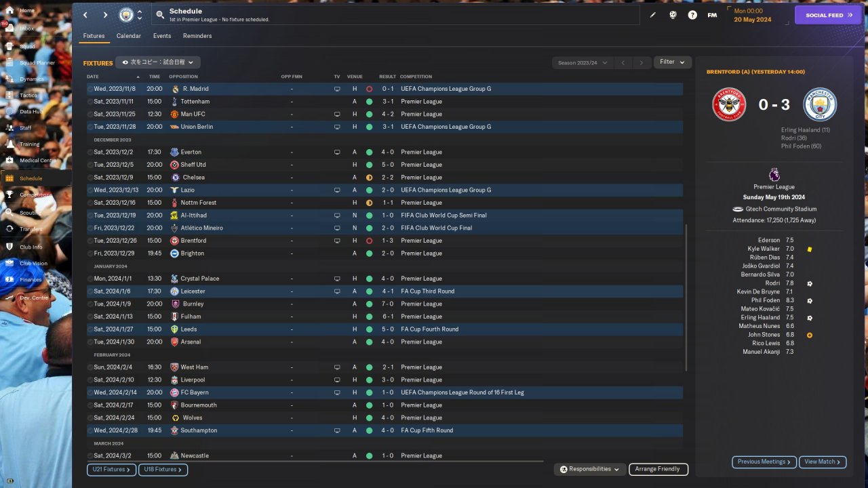
Task: Go to next season with right chevron
Action: pyautogui.click(x=641, y=62)
